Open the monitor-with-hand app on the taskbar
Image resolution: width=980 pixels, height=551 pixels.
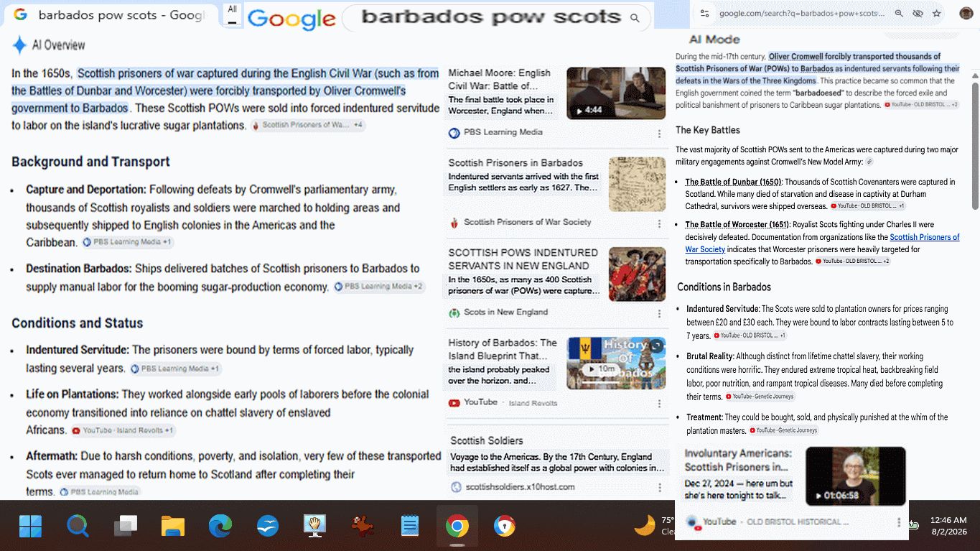pos(315,527)
